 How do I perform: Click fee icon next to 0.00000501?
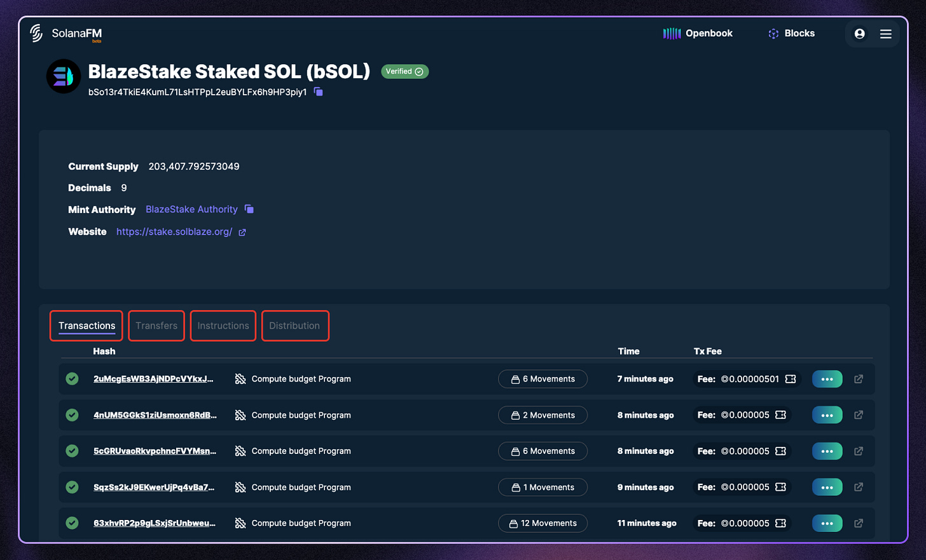791,379
